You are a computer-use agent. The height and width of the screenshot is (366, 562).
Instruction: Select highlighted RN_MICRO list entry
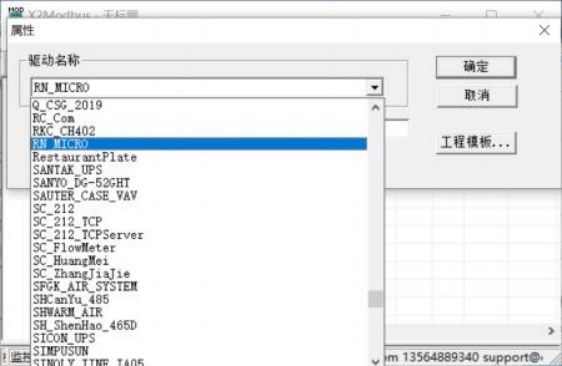pyautogui.click(x=199, y=144)
